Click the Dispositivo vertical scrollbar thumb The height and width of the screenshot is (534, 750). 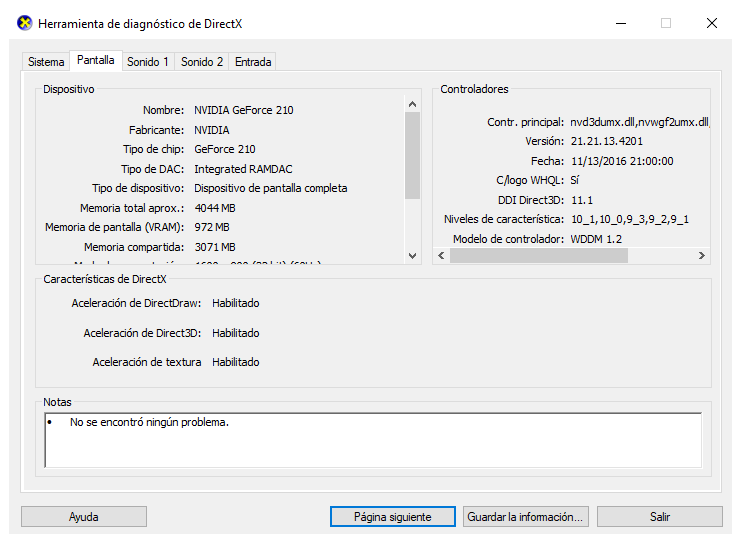[x=412, y=156]
